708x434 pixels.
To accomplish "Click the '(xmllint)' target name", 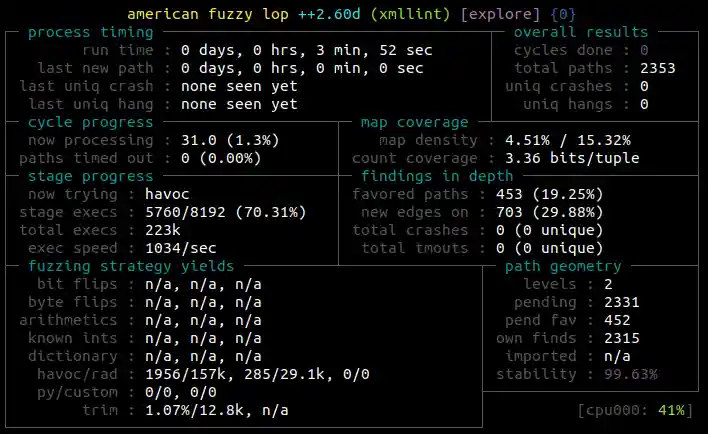I will tap(410, 14).
